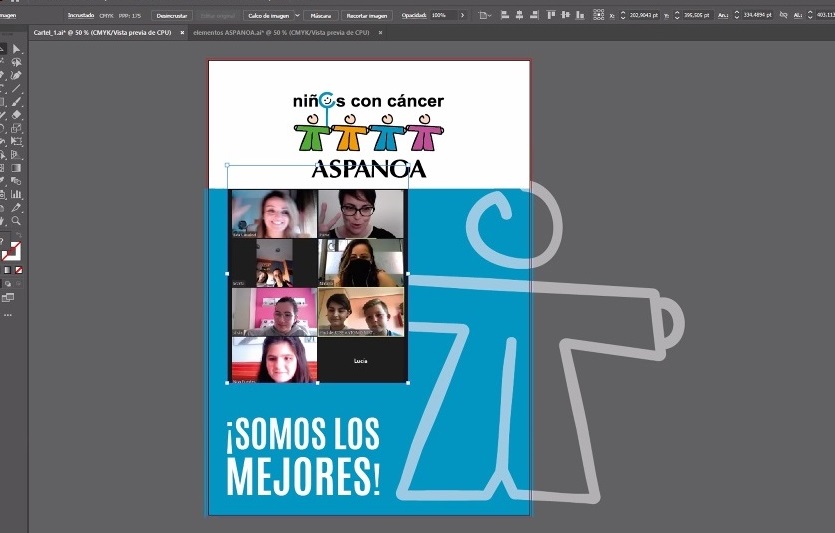The height and width of the screenshot is (533, 835).
Task: Select the Free Transform tool
Action: click(17, 142)
